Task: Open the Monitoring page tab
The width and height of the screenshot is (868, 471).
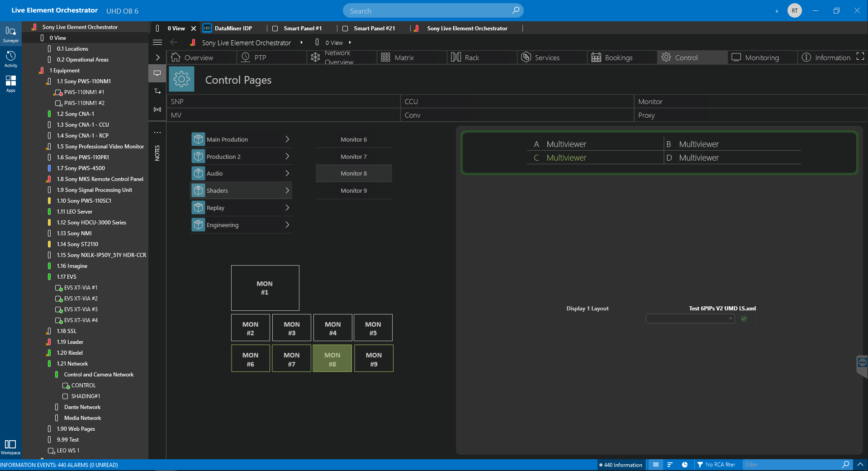Action: point(762,57)
